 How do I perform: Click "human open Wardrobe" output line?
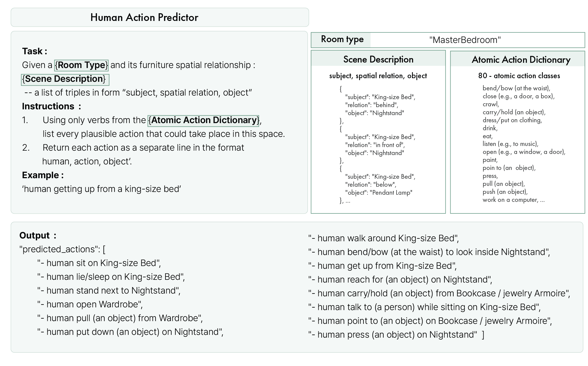[x=90, y=304]
